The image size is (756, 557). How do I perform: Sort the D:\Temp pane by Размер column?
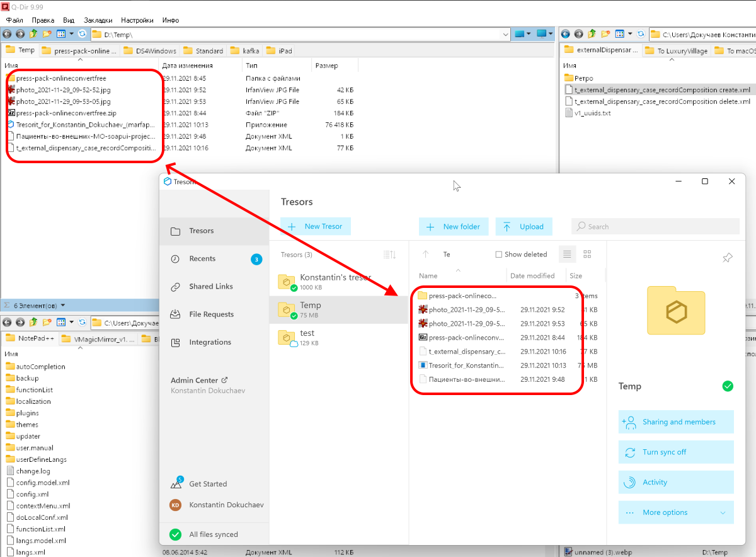point(326,66)
